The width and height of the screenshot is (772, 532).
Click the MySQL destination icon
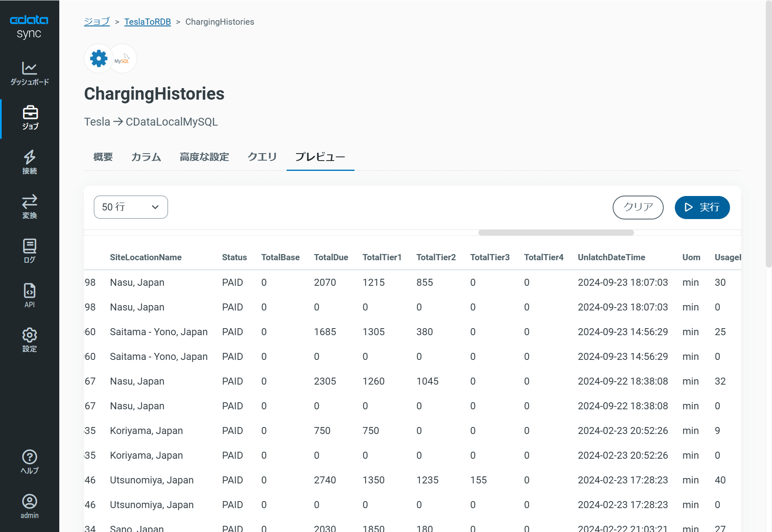tap(122, 58)
